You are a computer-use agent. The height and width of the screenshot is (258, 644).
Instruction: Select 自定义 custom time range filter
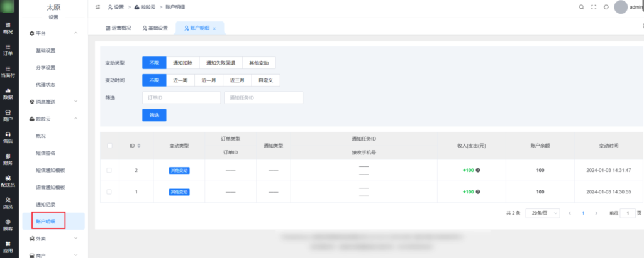(265, 80)
